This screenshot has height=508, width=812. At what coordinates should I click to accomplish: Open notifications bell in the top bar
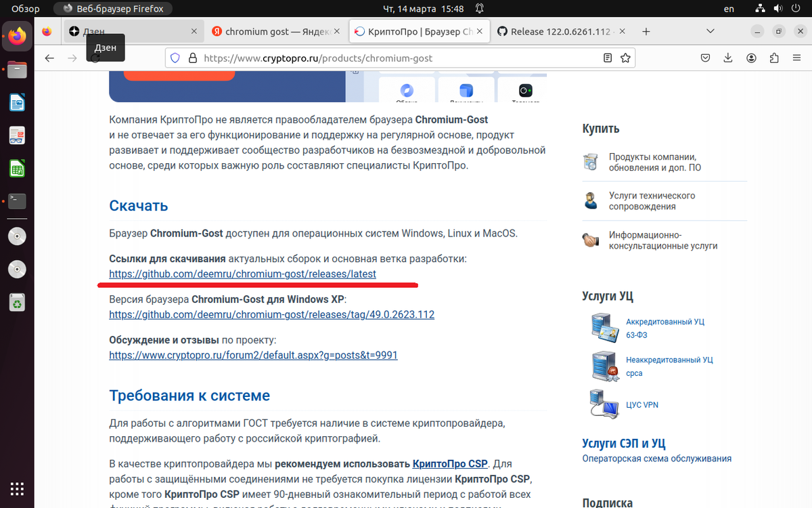tap(480, 9)
